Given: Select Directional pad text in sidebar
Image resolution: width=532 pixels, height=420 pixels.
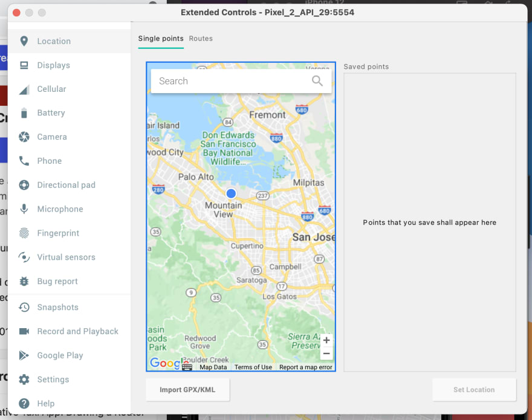Looking at the screenshot, I should point(66,185).
